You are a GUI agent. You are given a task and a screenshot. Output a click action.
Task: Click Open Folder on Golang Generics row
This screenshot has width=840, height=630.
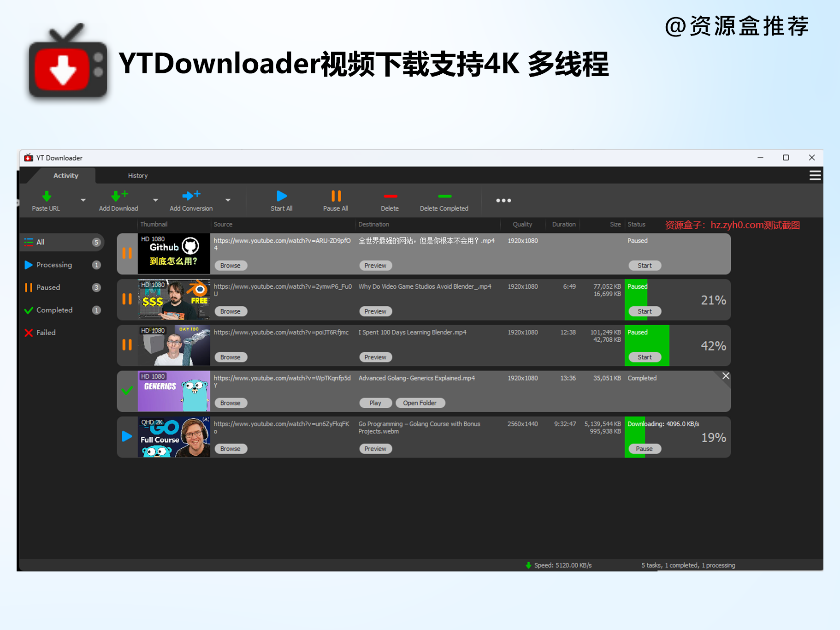[x=420, y=403]
